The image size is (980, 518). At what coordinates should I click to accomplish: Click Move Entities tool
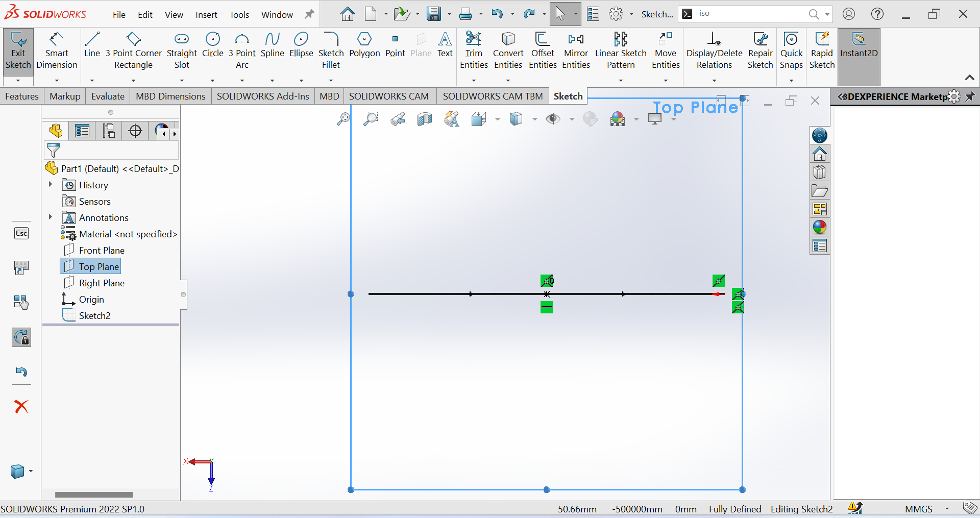(x=666, y=51)
